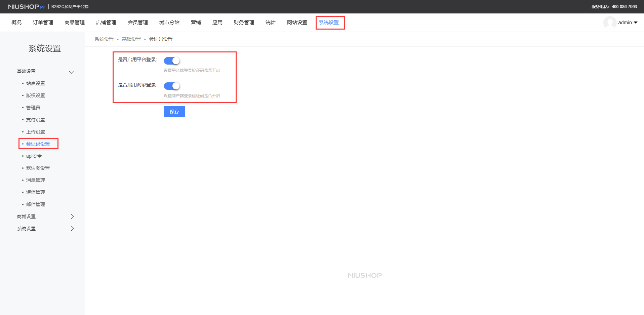
Task: Click the 服务电话 400-886-7993 text
Action: [x=614, y=7]
